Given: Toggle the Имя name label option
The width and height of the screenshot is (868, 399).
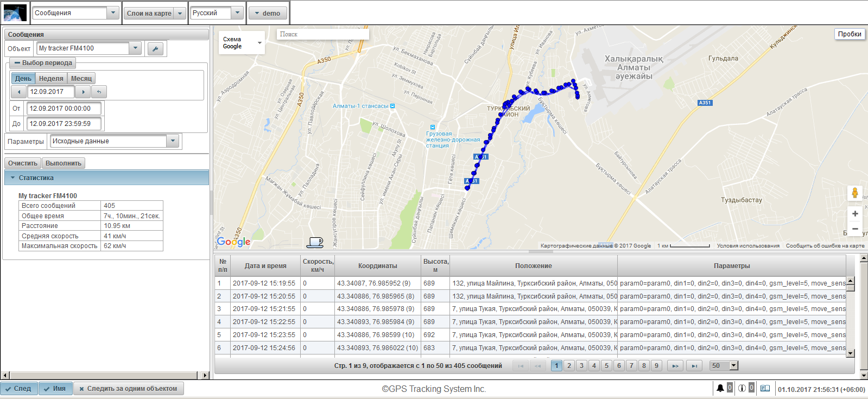Looking at the screenshot, I should pyautogui.click(x=55, y=389).
